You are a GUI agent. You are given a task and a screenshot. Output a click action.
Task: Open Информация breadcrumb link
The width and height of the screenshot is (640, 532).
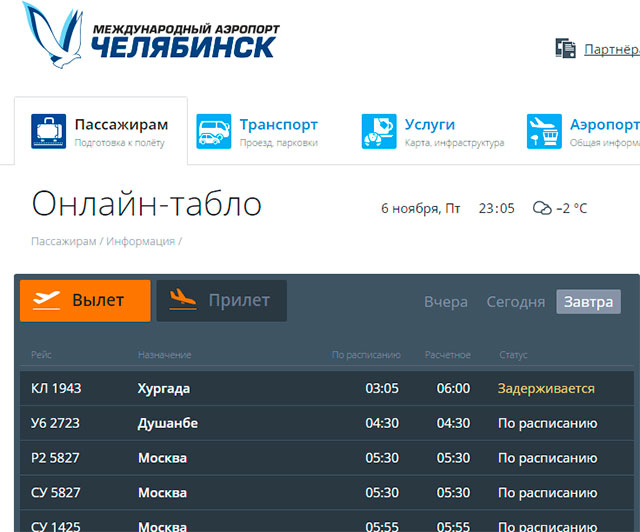tap(140, 241)
